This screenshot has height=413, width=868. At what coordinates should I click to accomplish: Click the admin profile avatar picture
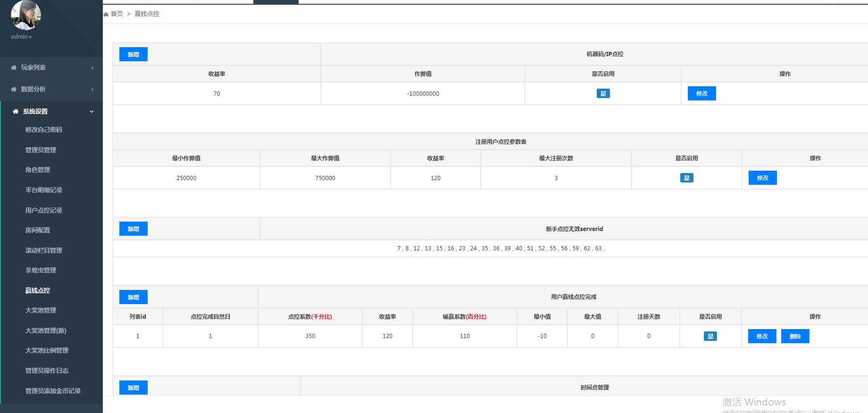pyautogui.click(x=26, y=15)
